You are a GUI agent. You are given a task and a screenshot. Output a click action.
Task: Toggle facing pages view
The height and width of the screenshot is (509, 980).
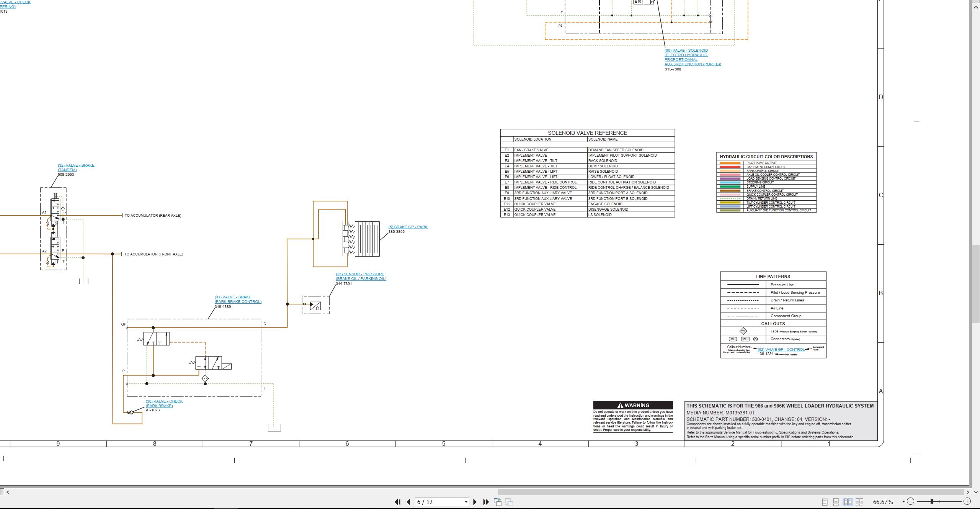(x=848, y=502)
